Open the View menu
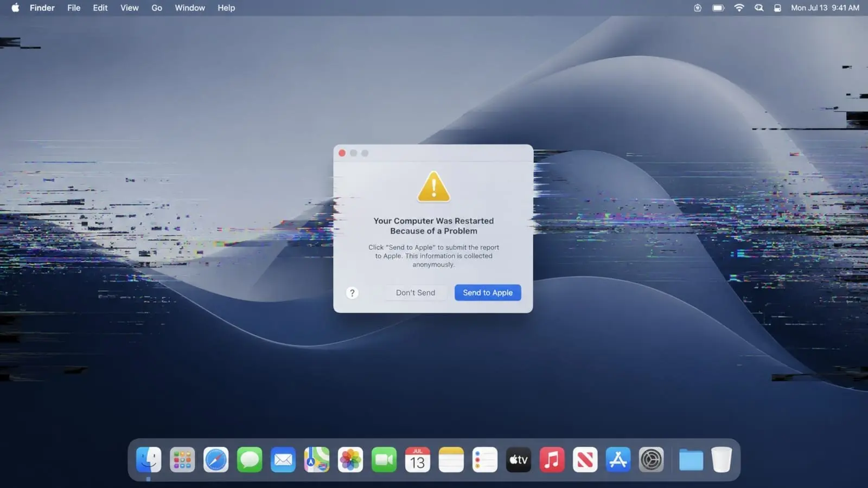The height and width of the screenshot is (488, 868). click(130, 8)
